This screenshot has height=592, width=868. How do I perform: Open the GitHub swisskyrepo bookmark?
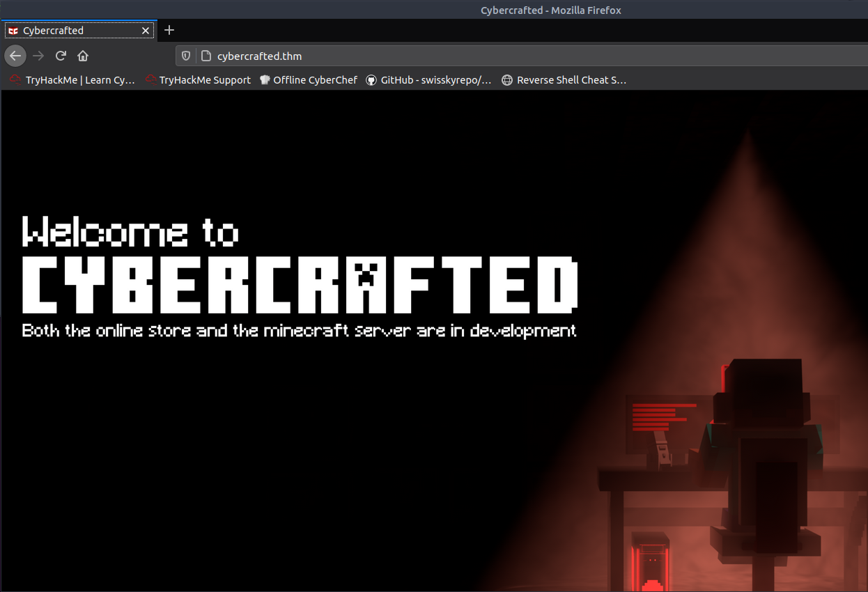coord(429,80)
